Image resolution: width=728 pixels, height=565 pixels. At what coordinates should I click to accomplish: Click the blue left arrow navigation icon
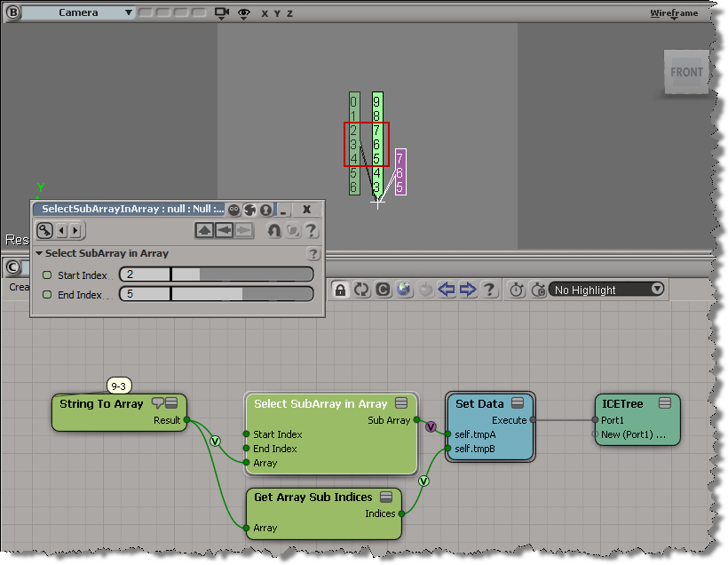pyautogui.click(x=447, y=290)
